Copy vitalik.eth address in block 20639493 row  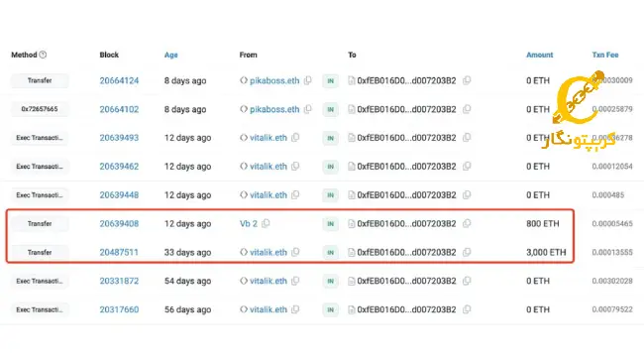[295, 138]
